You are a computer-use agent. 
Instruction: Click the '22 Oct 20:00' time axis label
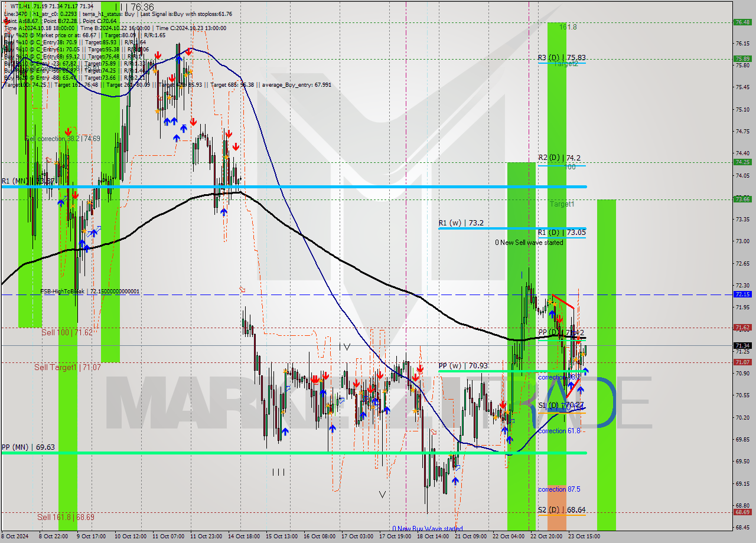coord(546,537)
